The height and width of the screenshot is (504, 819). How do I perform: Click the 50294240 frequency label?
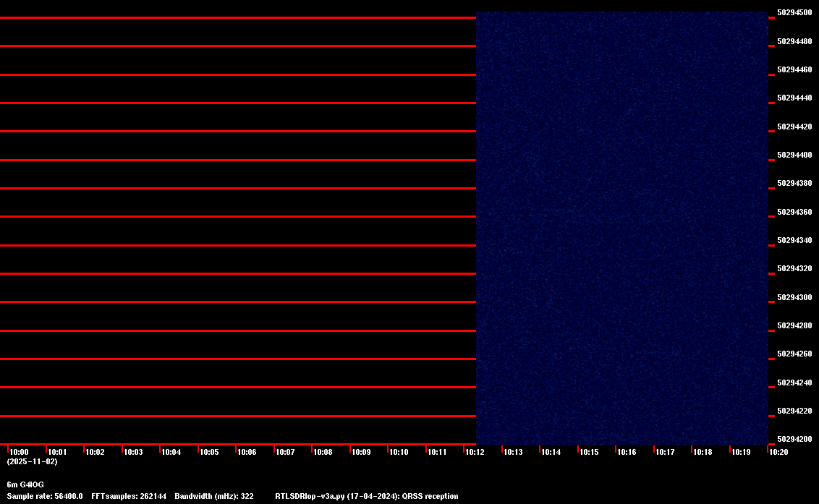click(794, 383)
